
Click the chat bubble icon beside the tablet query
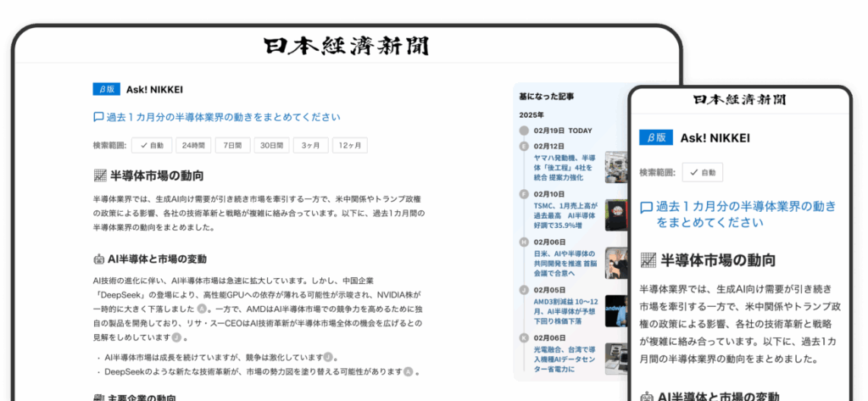pyautogui.click(x=98, y=117)
